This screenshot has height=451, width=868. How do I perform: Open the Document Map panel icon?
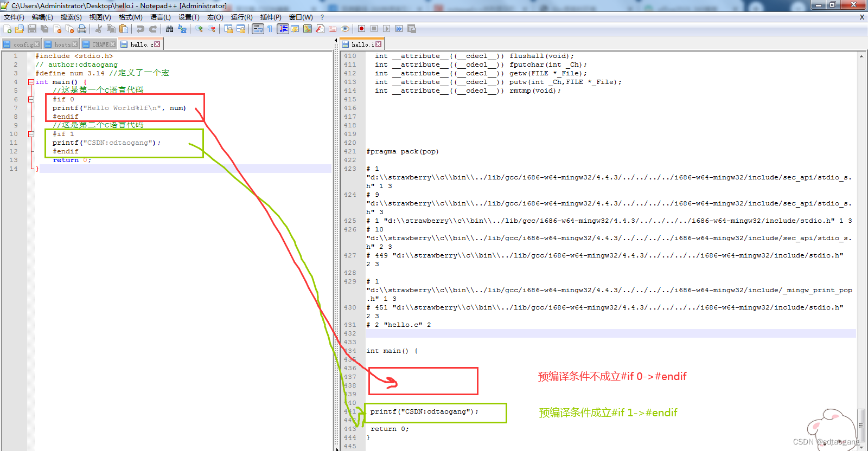[x=308, y=29]
